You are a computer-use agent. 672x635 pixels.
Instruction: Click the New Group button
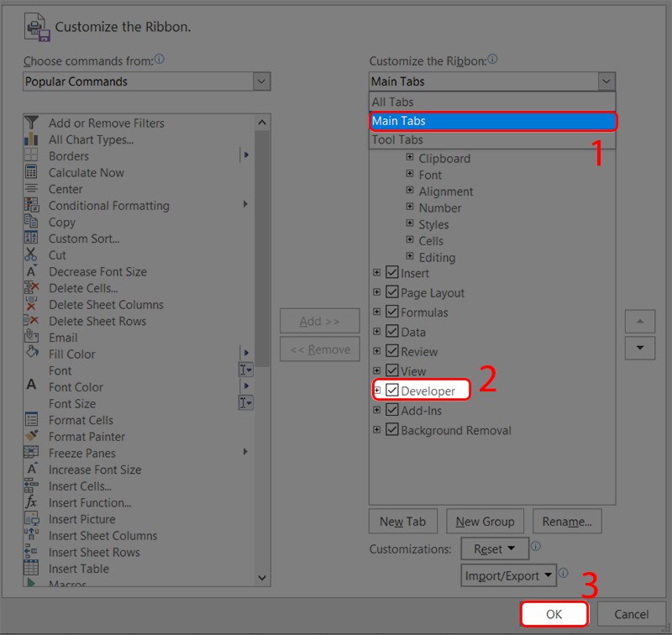click(x=485, y=521)
